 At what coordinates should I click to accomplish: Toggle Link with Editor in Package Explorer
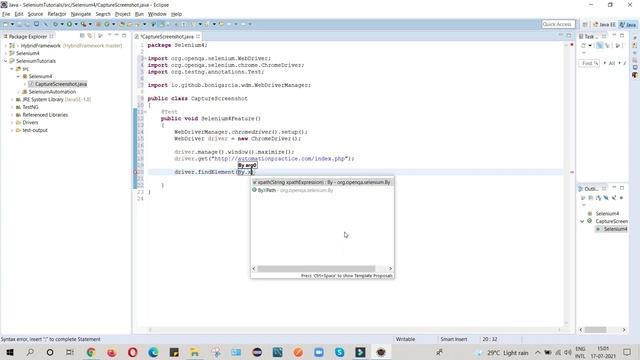[90, 36]
